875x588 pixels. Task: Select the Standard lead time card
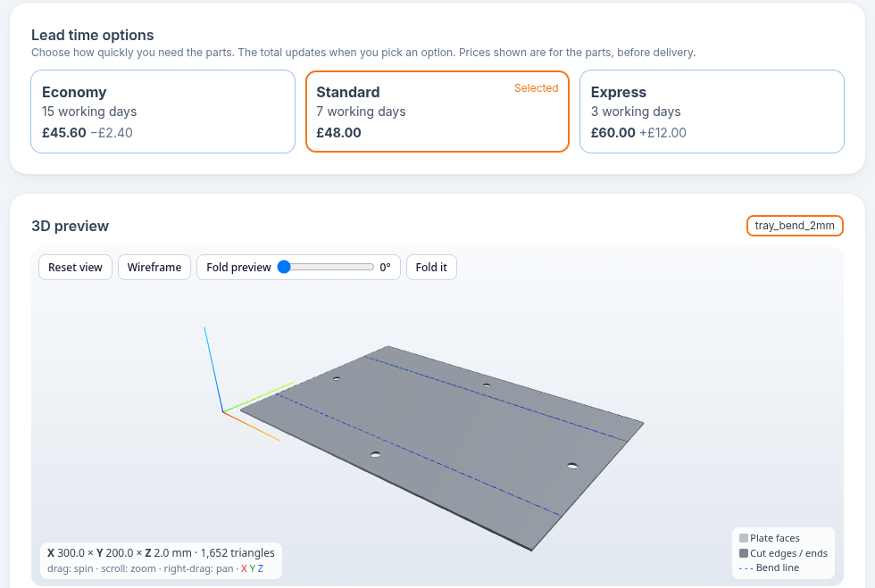pos(437,112)
